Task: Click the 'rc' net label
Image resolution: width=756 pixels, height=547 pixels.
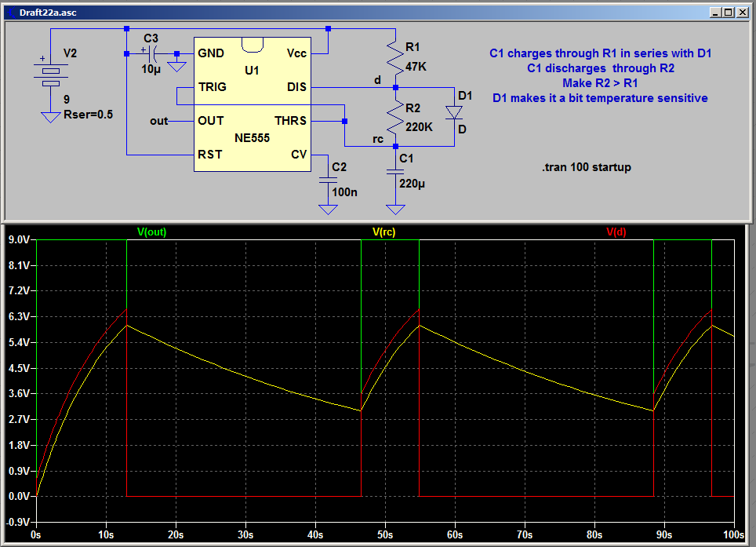Action: 378,140
